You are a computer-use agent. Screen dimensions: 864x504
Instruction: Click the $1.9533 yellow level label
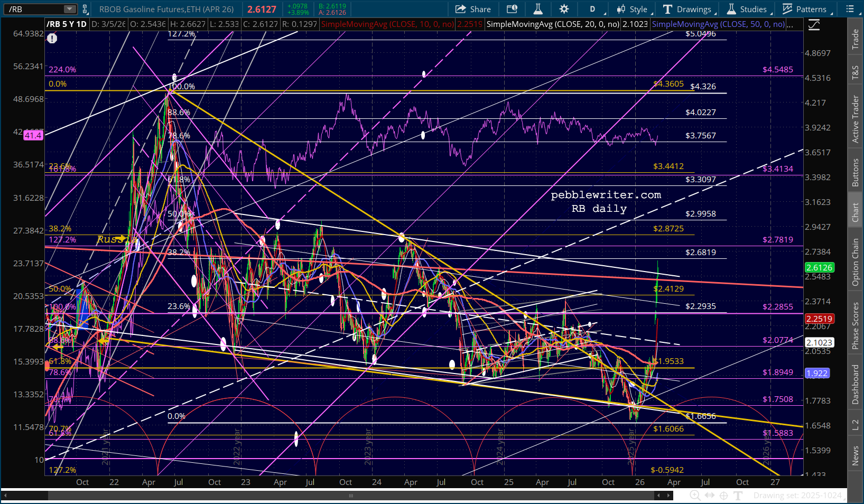[669, 361]
